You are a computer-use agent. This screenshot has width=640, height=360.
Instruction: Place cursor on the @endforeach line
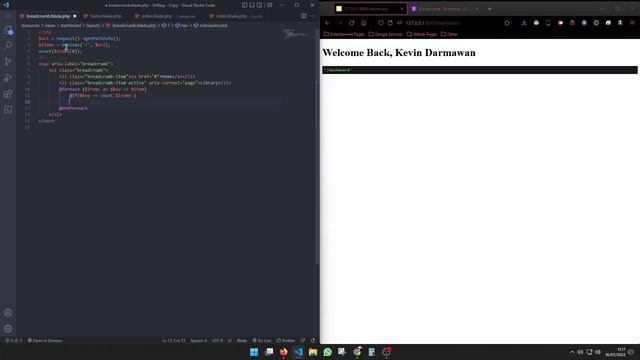coord(73,108)
